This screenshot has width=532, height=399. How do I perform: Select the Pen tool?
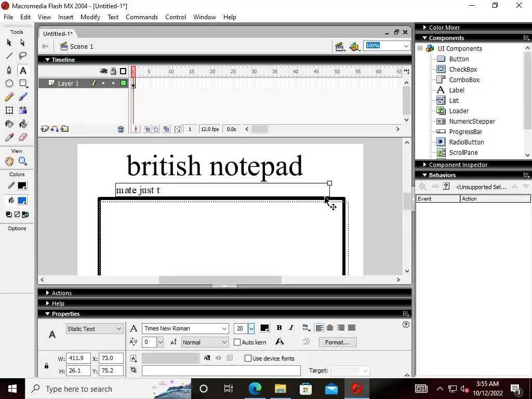tap(9, 70)
